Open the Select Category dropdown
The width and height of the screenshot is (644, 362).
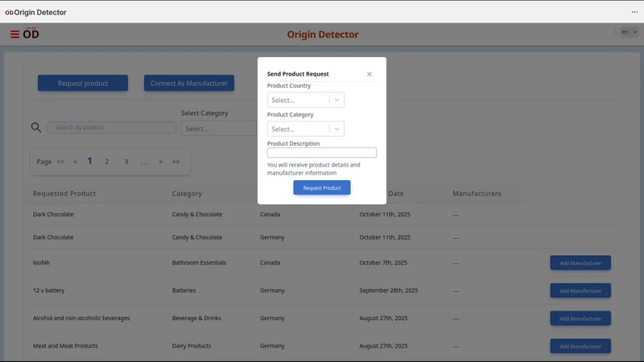coord(219,129)
